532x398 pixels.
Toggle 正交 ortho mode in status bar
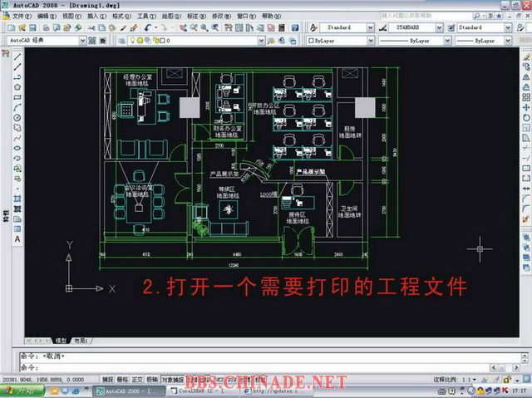coord(137,380)
